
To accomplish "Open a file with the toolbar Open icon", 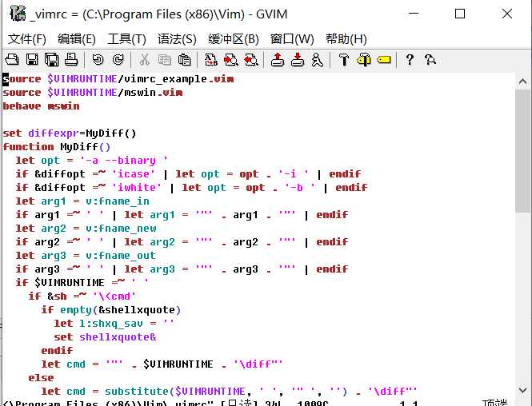I will 12,60.
